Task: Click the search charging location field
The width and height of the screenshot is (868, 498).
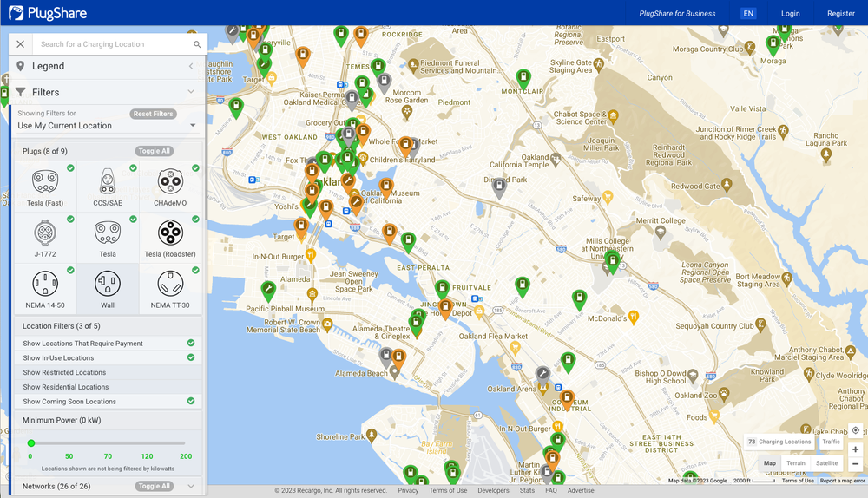Action: pyautogui.click(x=114, y=44)
